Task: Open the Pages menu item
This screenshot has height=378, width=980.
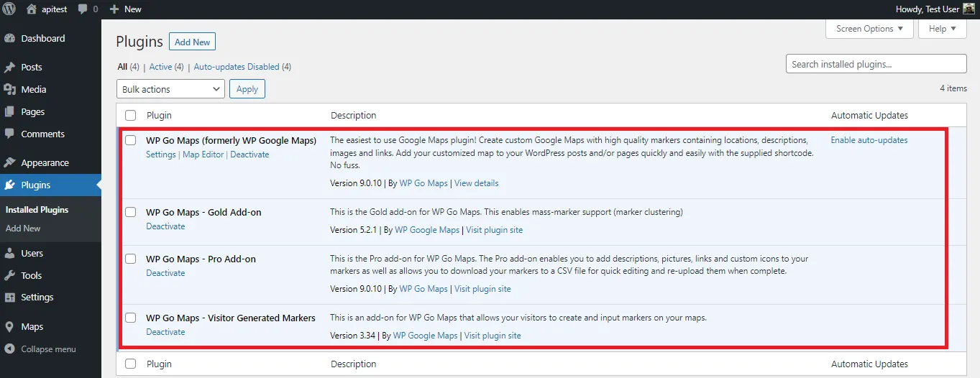Action: coord(33,112)
